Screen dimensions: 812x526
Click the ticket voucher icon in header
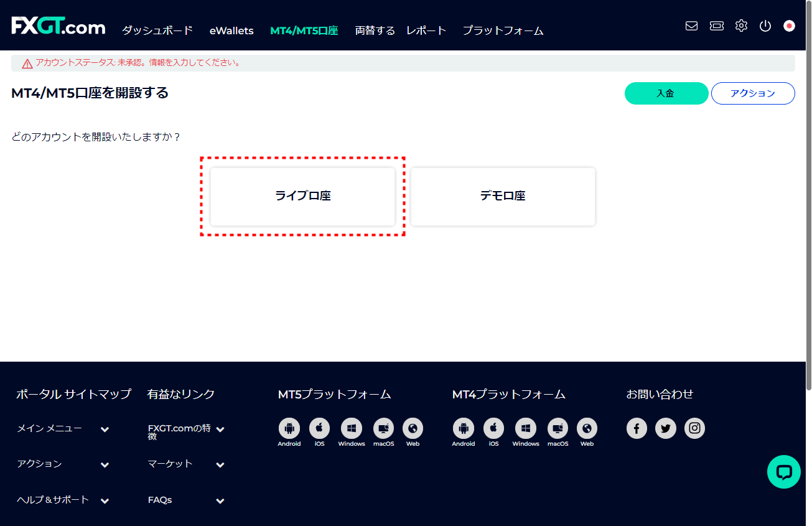[x=717, y=26]
